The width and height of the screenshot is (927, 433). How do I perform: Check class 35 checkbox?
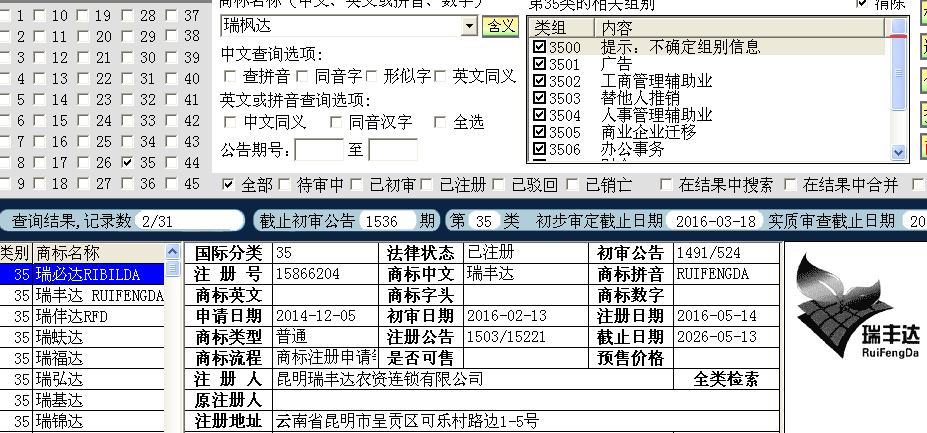click(128, 162)
